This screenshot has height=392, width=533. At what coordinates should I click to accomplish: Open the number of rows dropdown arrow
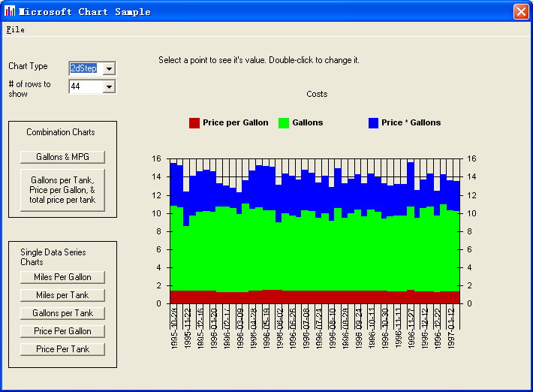[x=109, y=87]
